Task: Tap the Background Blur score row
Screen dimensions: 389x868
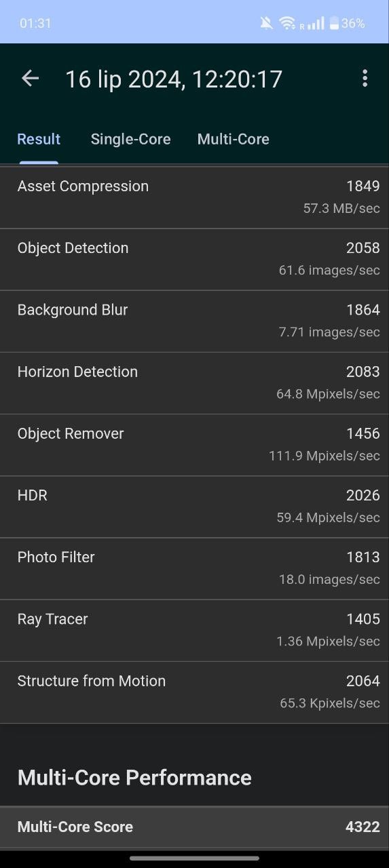Action: (x=194, y=321)
